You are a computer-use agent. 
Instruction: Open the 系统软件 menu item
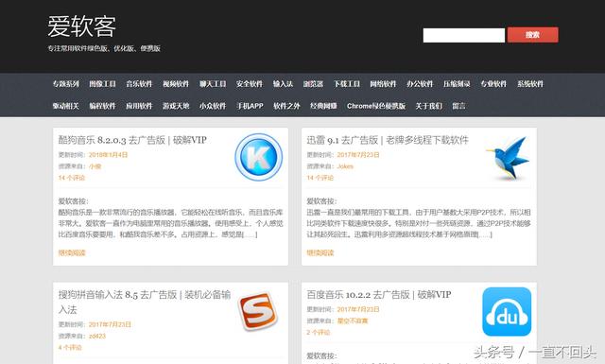click(530, 84)
